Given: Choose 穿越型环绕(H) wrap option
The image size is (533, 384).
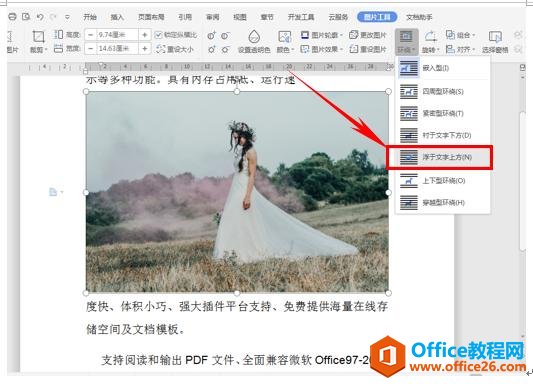Looking at the screenshot, I should point(443,203).
